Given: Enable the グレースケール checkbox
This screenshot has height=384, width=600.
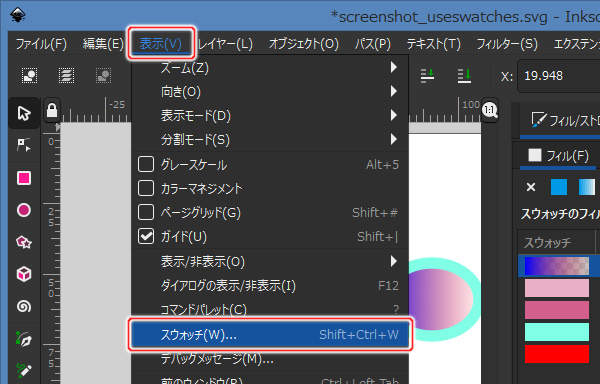Looking at the screenshot, I should pos(146,164).
